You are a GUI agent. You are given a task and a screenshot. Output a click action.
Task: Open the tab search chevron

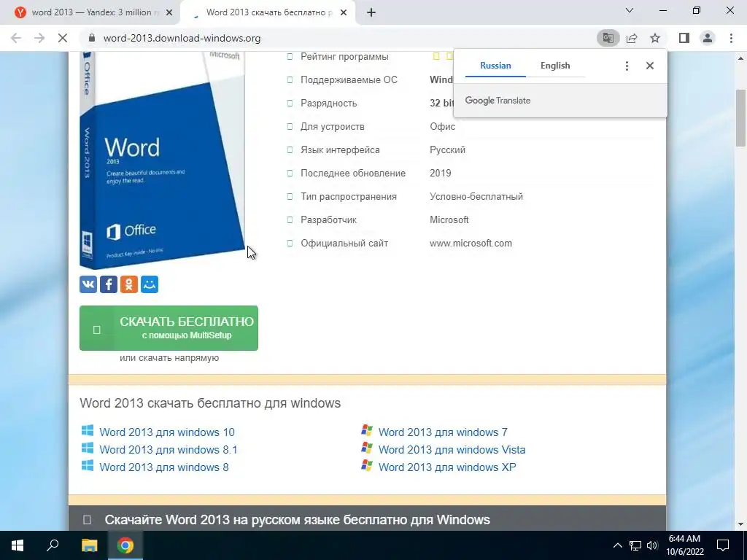[x=630, y=10]
